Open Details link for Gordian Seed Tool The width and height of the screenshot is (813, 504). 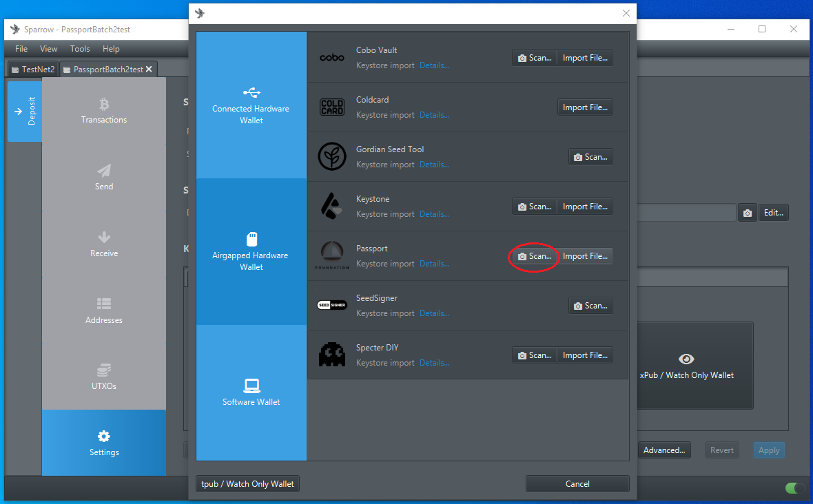[435, 164]
